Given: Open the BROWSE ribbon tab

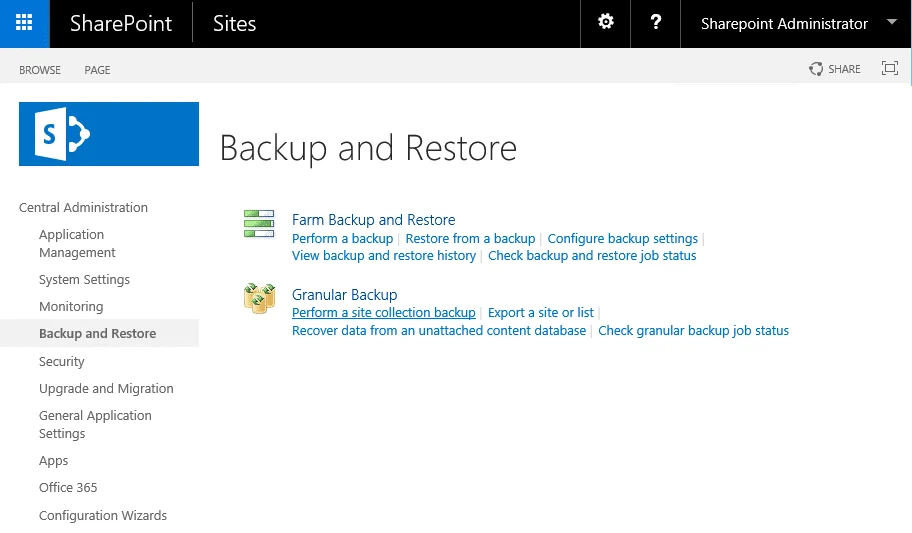Looking at the screenshot, I should [x=40, y=70].
